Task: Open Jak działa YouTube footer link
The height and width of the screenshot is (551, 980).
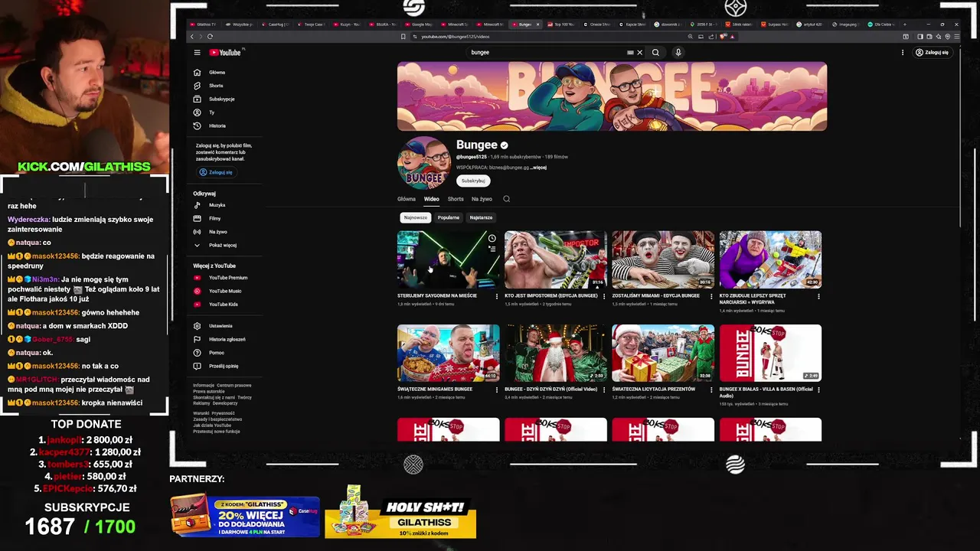Action: pyautogui.click(x=212, y=425)
